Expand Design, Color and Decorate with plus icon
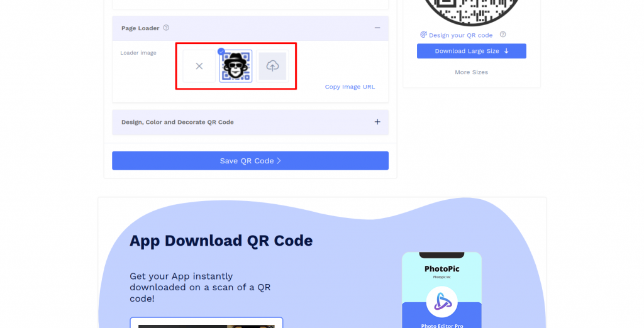The width and height of the screenshot is (644, 328). point(377,122)
